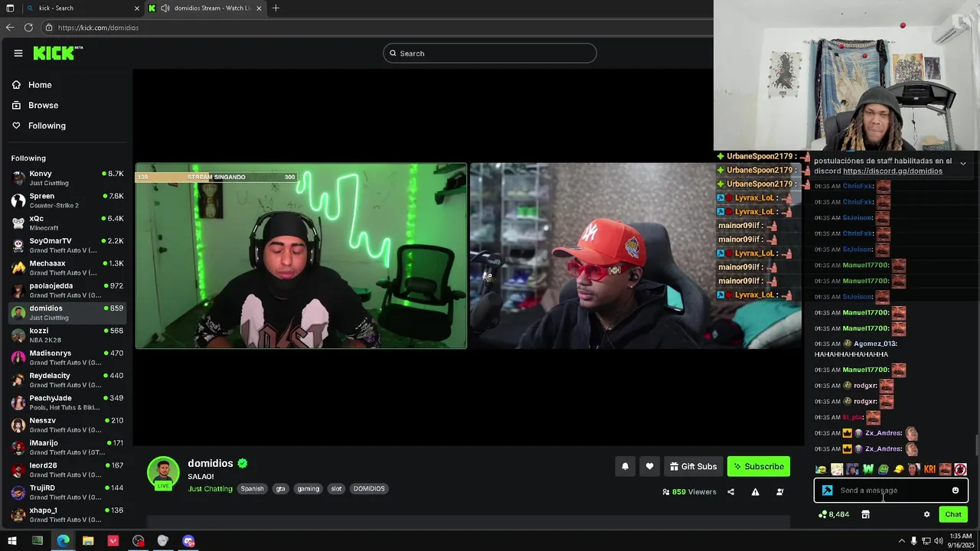Select the slot tag
Image resolution: width=980 pixels, height=551 pixels.
point(336,488)
